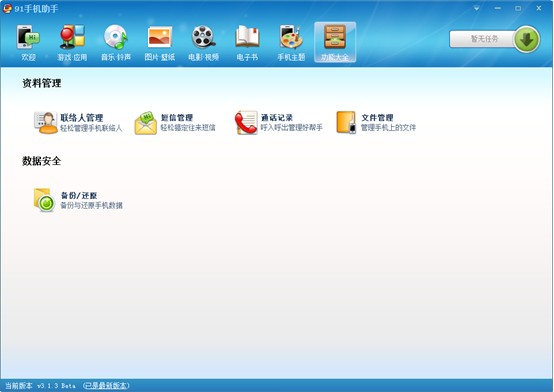The height and width of the screenshot is (392, 554).
Task: Open 文件管理 file manager icon
Action: [346, 122]
